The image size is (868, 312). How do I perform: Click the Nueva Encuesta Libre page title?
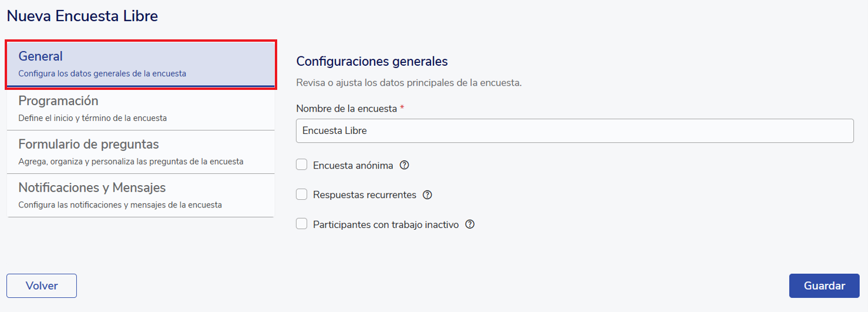click(x=82, y=16)
